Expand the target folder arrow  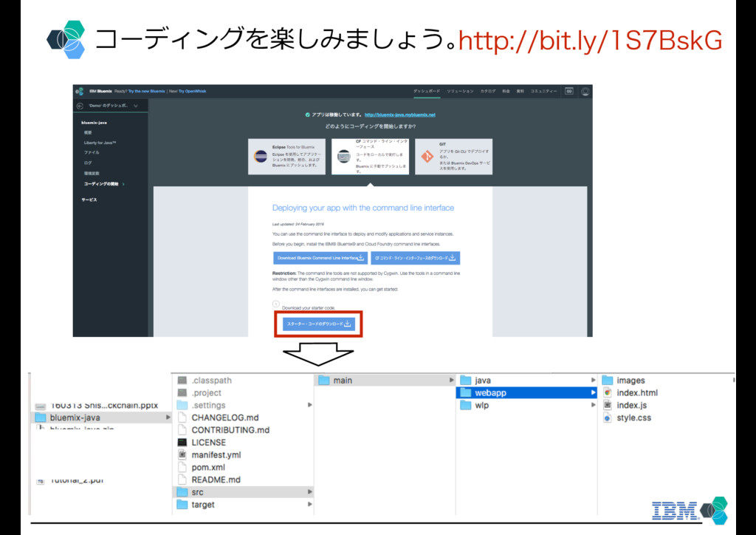pos(310,504)
